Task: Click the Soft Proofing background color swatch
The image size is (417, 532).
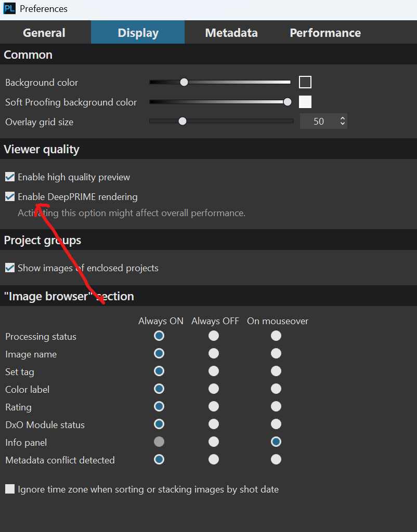Action: 305,102
